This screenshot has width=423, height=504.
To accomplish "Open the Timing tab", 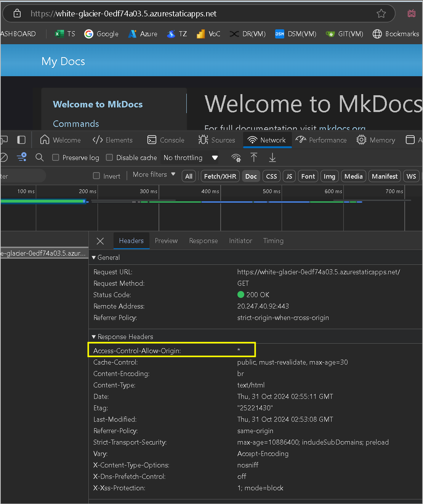I will [x=273, y=241].
